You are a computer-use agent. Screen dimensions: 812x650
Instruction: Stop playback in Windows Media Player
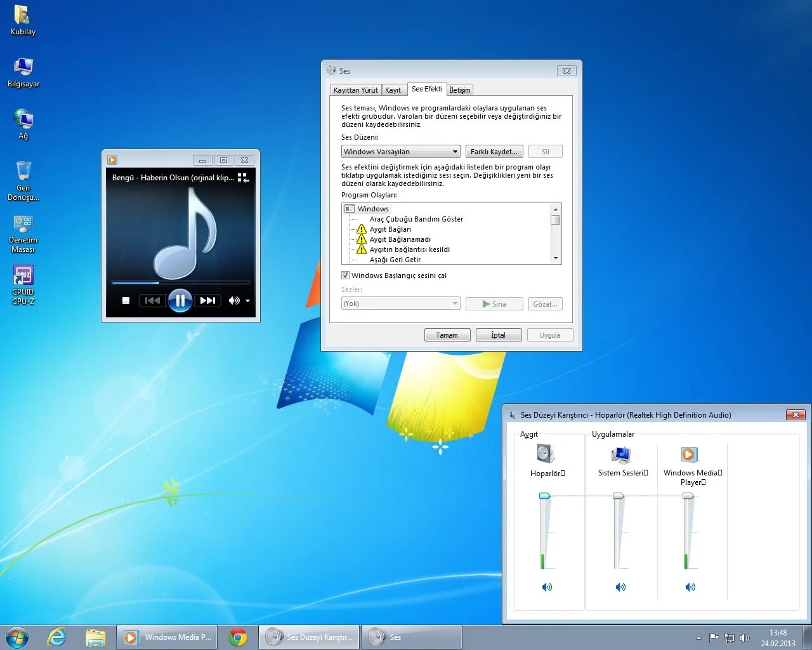[126, 301]
